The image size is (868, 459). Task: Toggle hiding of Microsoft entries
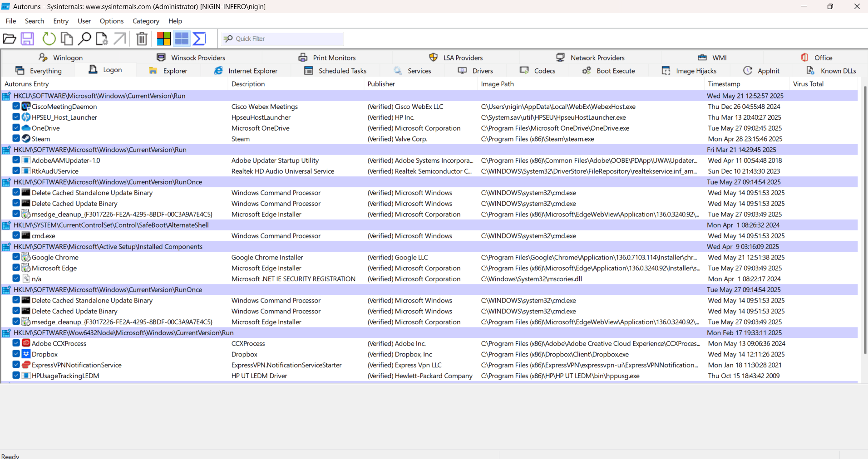click(163, 39)
